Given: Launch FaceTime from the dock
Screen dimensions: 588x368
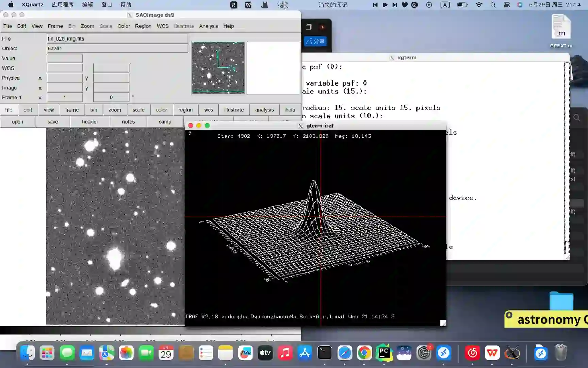Looking at the screenshot, I should [x=146, y=353].
